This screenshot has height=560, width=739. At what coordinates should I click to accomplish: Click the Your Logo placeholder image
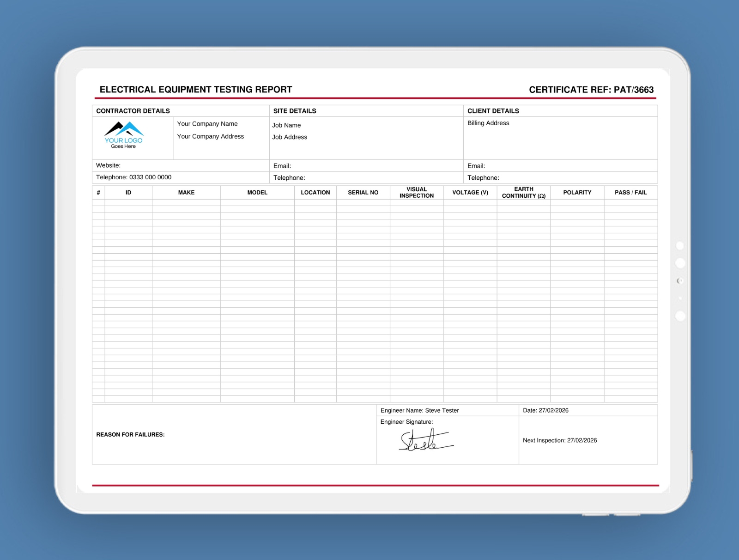[x=124, y=135]
